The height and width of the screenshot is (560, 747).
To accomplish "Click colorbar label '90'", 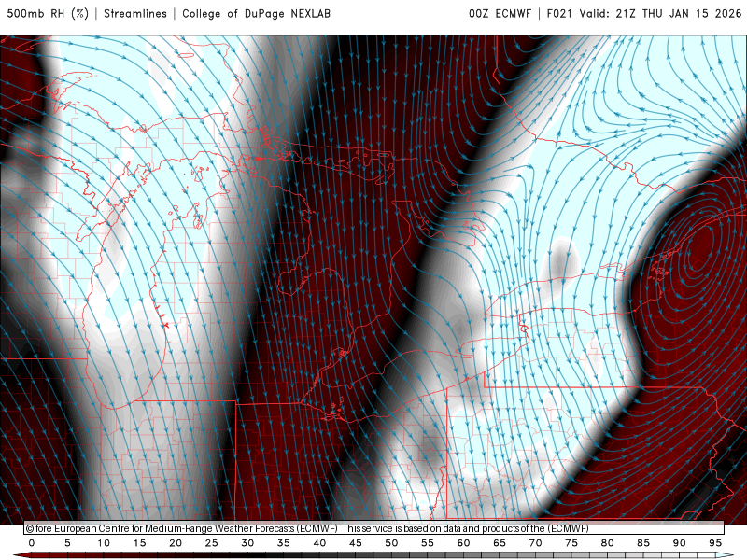I will tap(679, 543).
